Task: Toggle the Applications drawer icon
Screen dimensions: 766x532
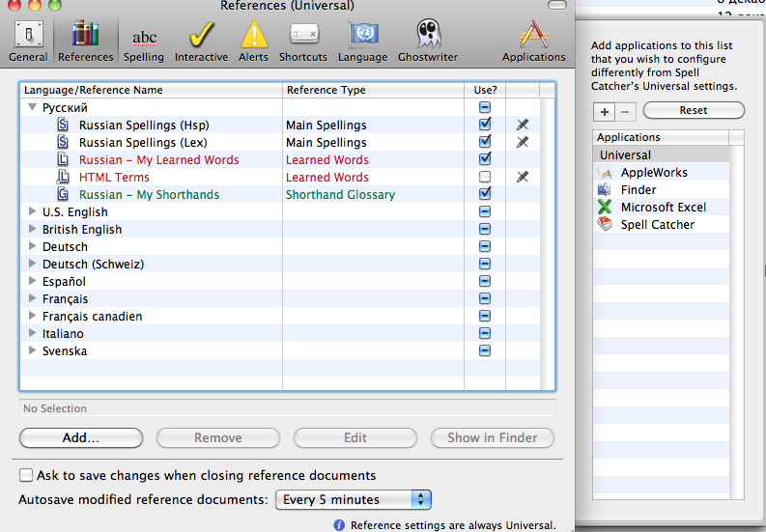Action: (533, 42)
